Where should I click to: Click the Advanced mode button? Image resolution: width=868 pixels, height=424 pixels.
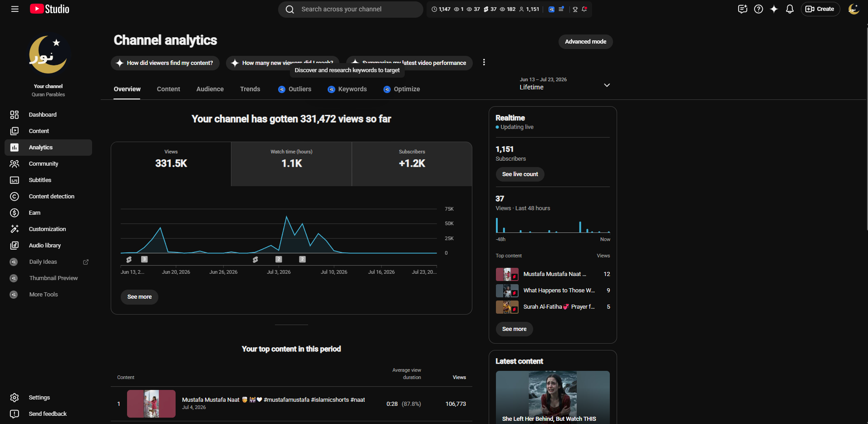(x=585, y=41)
